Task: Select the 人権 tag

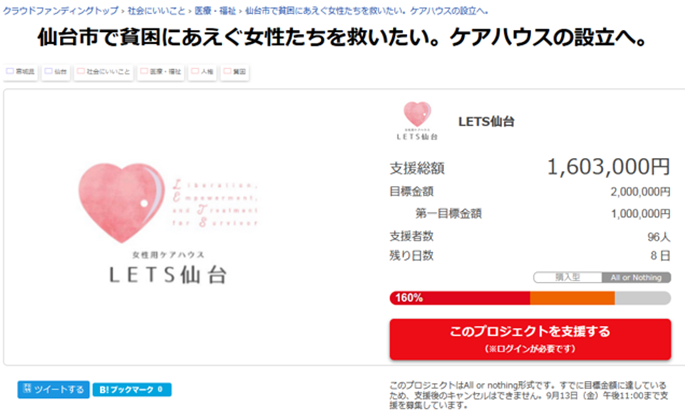Action: (203, 72)
